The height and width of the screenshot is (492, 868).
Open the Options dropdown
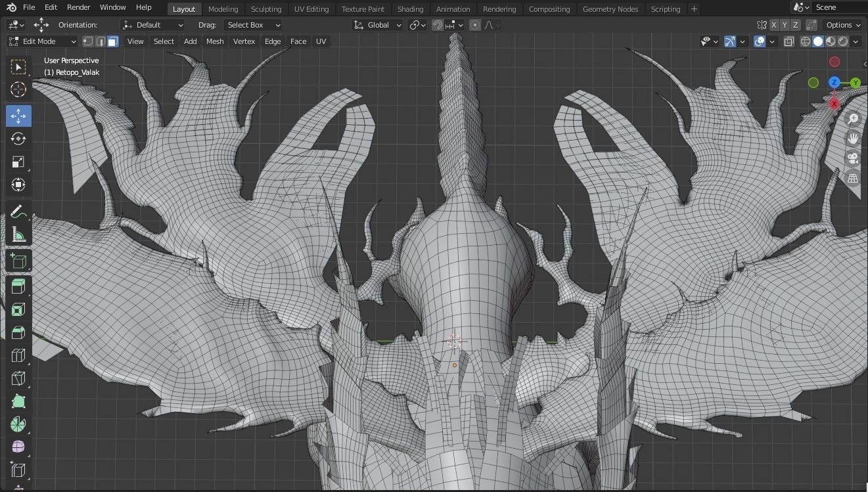pyautogui.click(x=843, y=25)
